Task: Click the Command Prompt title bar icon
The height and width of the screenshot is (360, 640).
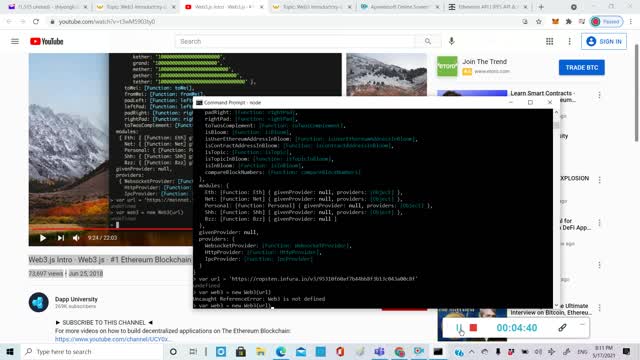Action: click(199, 102)
